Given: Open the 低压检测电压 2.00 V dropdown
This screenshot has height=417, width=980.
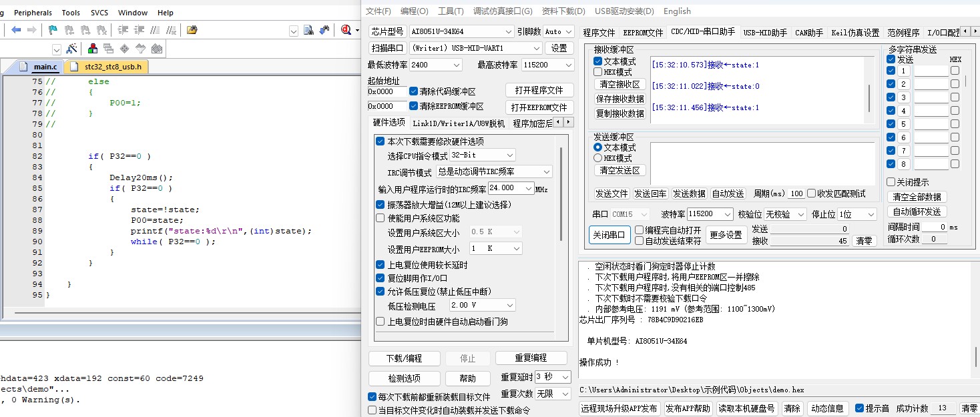Looking at the screenshot, I should point(482,305).
